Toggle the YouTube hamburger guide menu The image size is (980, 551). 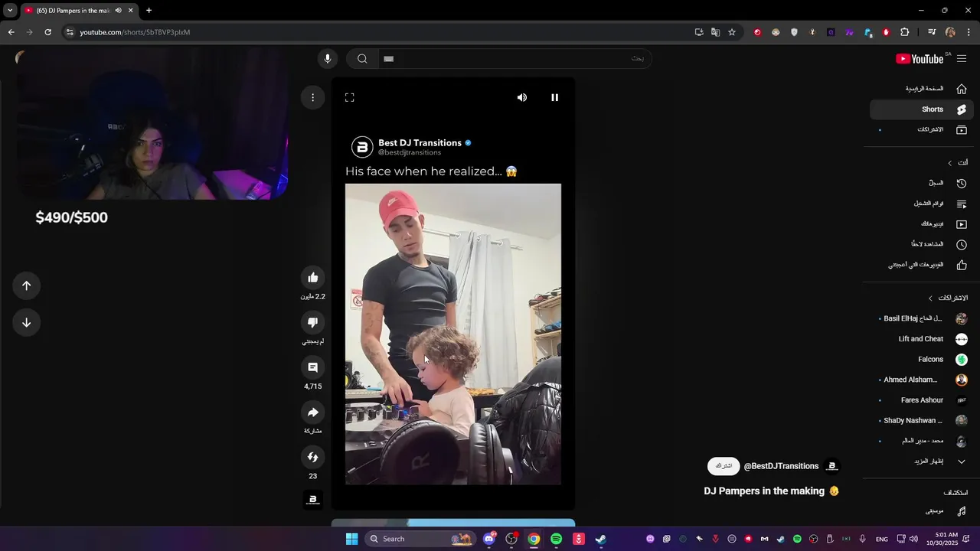point(962,59)
